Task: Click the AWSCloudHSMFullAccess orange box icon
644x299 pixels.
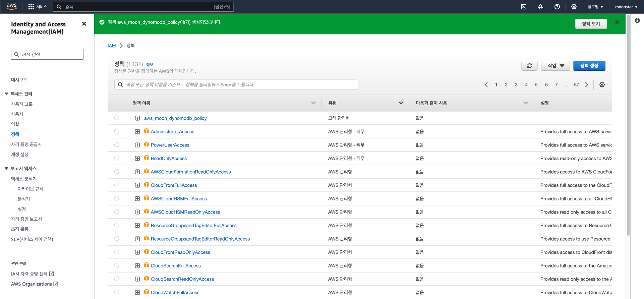Action: pos(147,198)
